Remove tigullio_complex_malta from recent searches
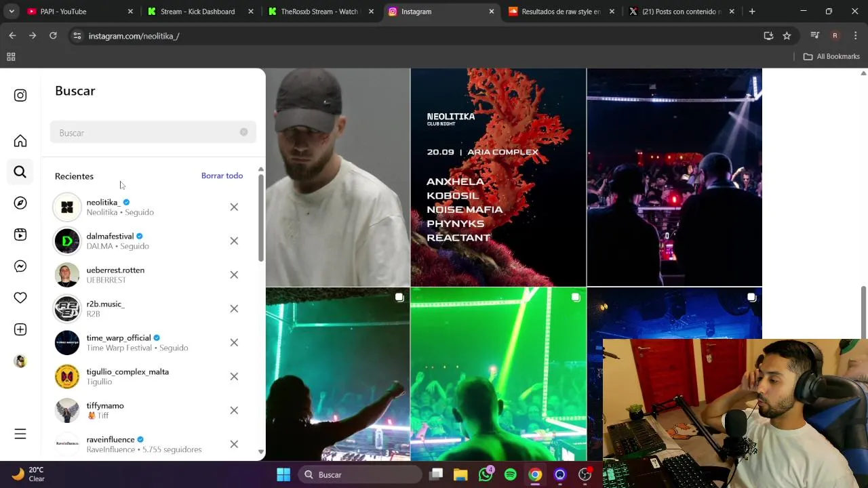Viewport: 868px width, 488px height. pyautogui.click(x=234, y=376)
